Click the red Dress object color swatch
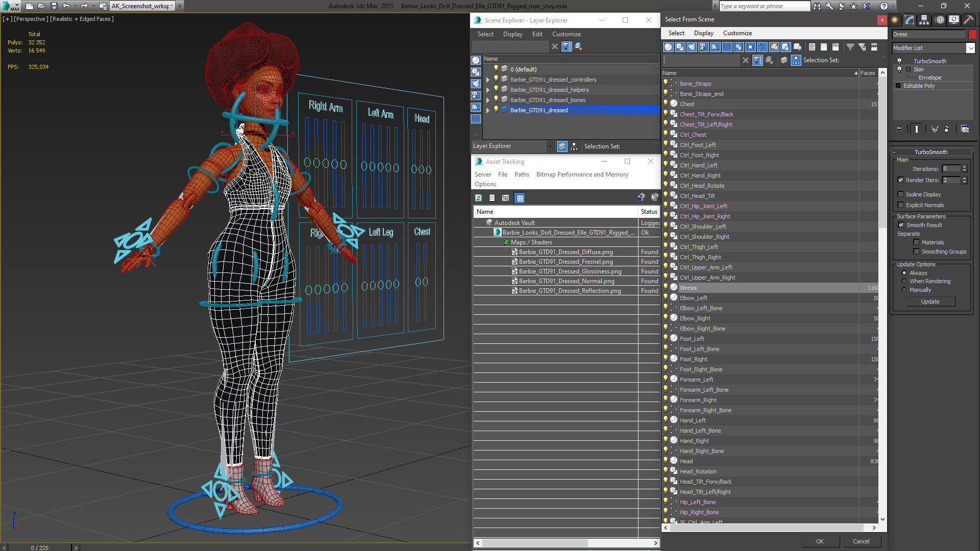 (972, 34)
